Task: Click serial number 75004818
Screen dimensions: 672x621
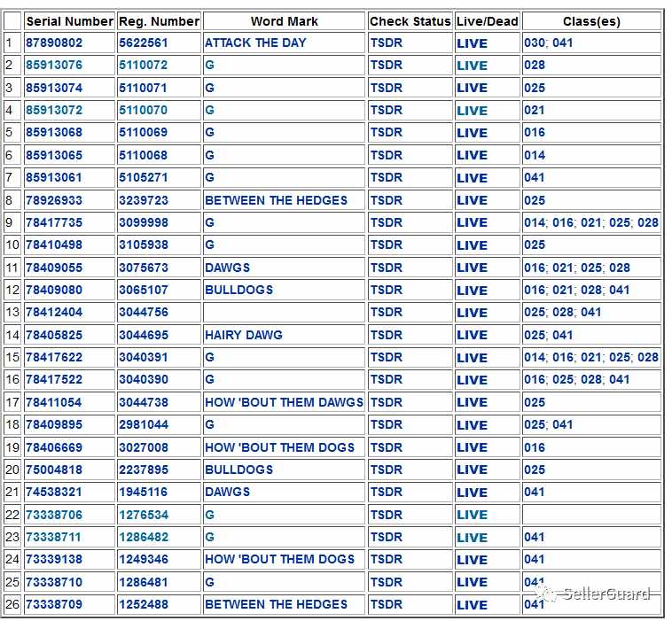Action: (x=54, y=470)
